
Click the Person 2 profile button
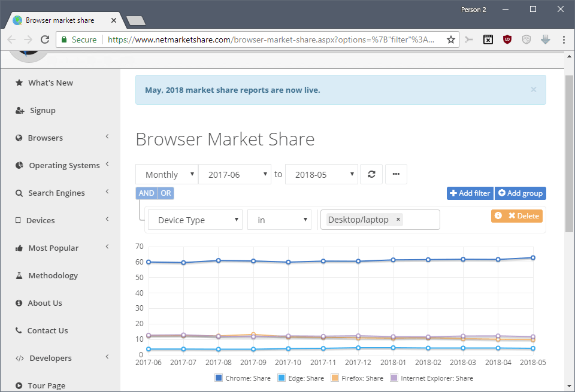tap(473, 10)
